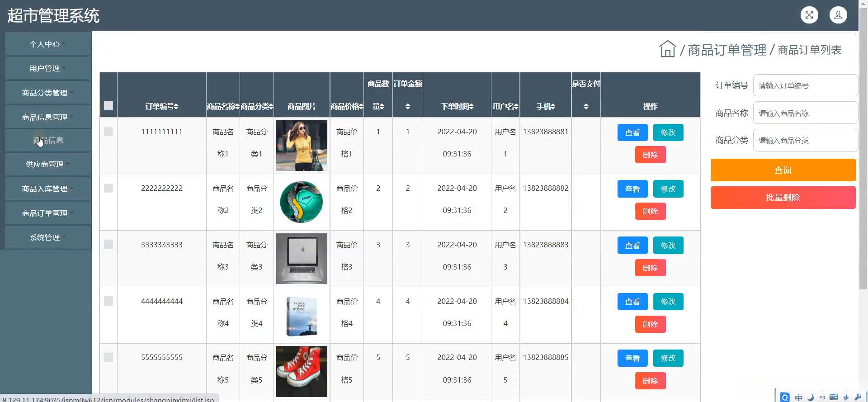Image resolution: width=868 pixels, height=402 pixels.
Task: Click the 商品订单列表 breadcrumb
Action: (809, 50)
